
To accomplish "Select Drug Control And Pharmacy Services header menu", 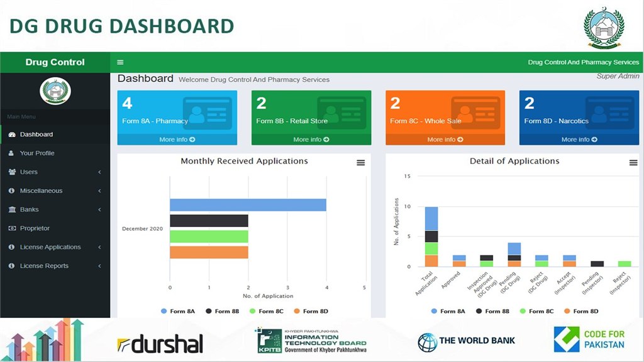I will (x=583, y=62).
